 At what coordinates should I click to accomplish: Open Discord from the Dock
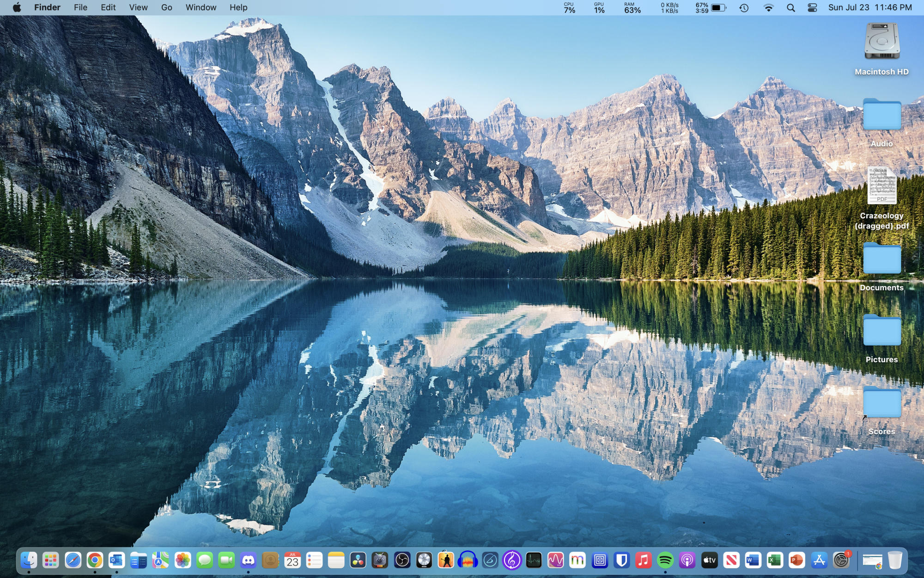(249, 560)
